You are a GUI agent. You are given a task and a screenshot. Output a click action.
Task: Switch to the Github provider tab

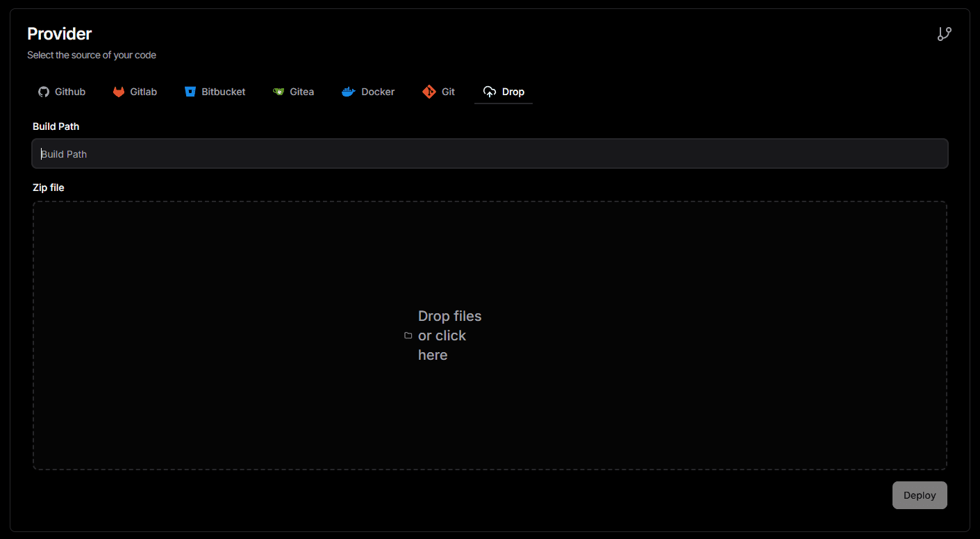[69, 92]
